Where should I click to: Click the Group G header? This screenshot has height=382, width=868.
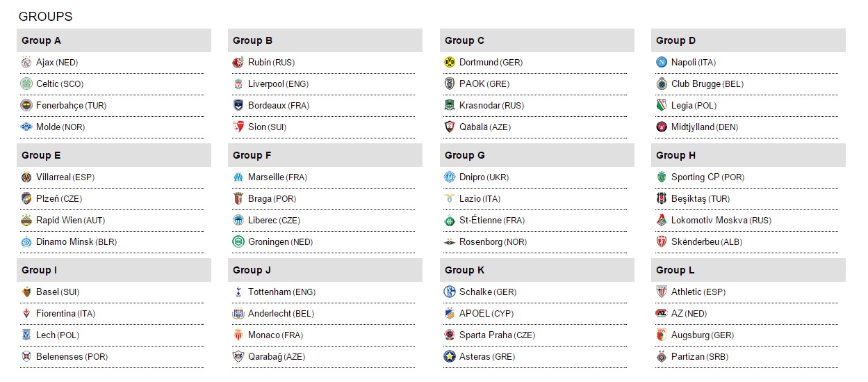[x=465, y=155]
